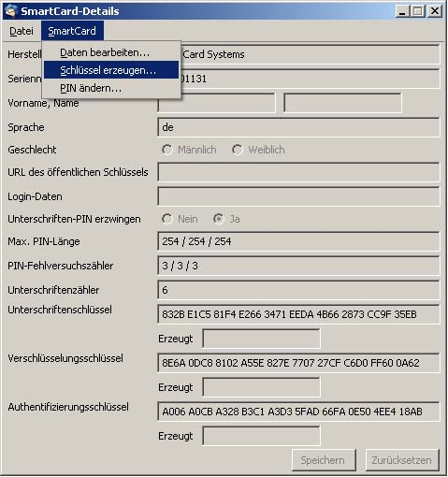448x477 pixels.
Task: Click the Unterschriftenschlüssel fingerprint field
Action: click(298, 314)
